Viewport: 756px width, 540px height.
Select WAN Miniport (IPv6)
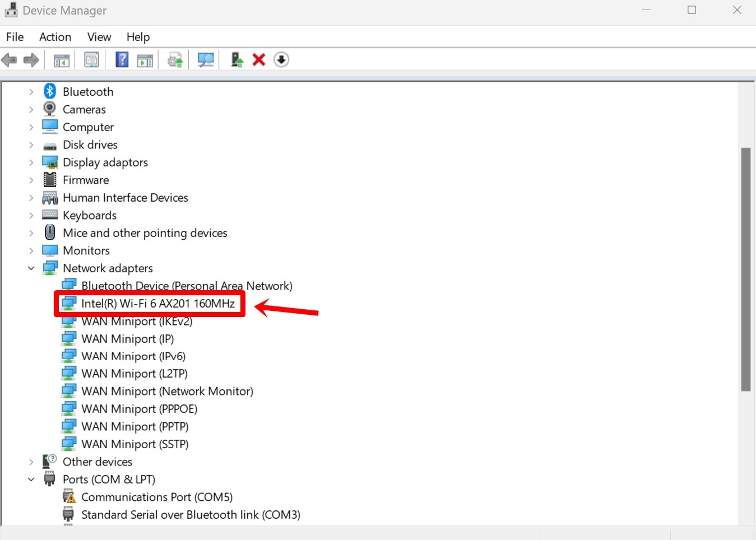pos(133,356)
